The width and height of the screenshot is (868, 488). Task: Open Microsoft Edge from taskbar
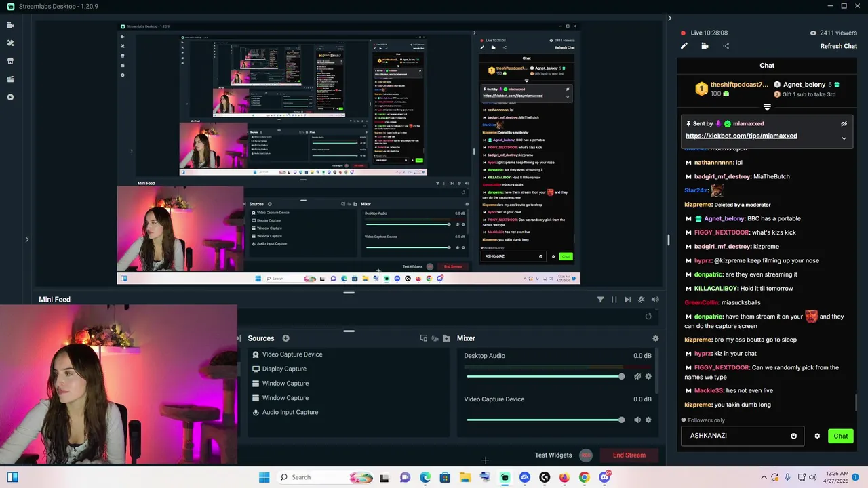click(x=425, y=477)
